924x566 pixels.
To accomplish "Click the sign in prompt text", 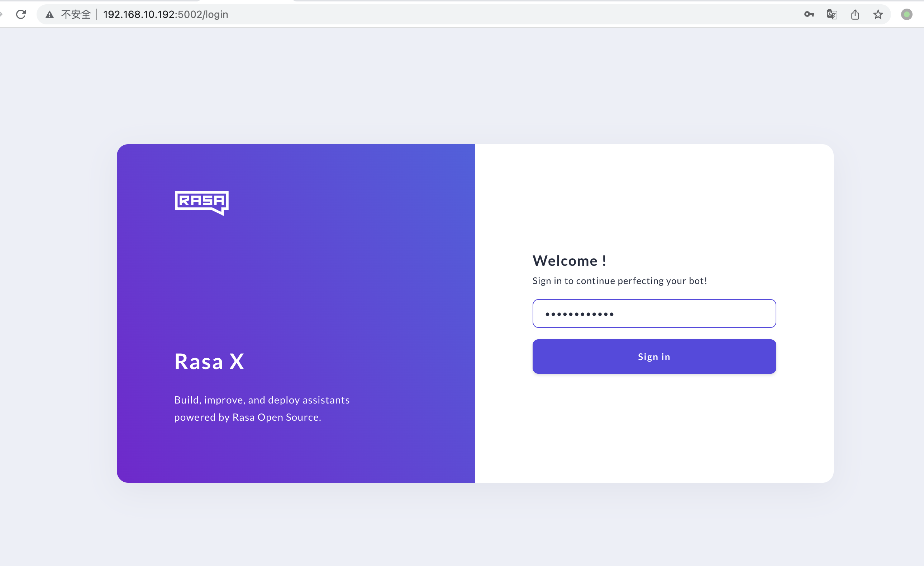I will [x=620, y=280].
